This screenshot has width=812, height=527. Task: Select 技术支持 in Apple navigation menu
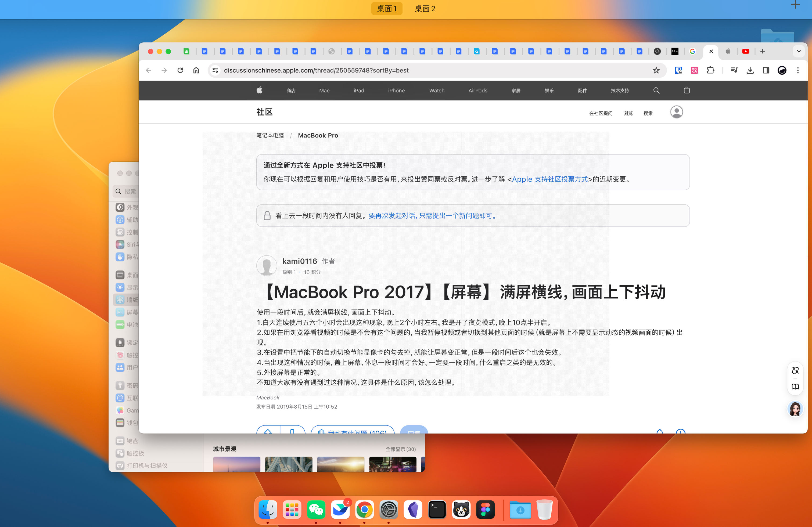point(620,91)
